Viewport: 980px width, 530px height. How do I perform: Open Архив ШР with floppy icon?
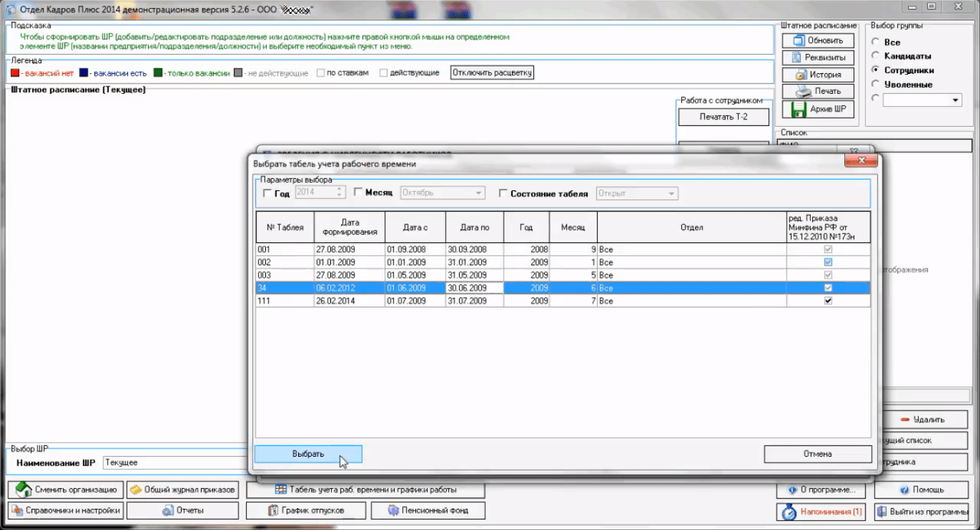click(818, 109)
